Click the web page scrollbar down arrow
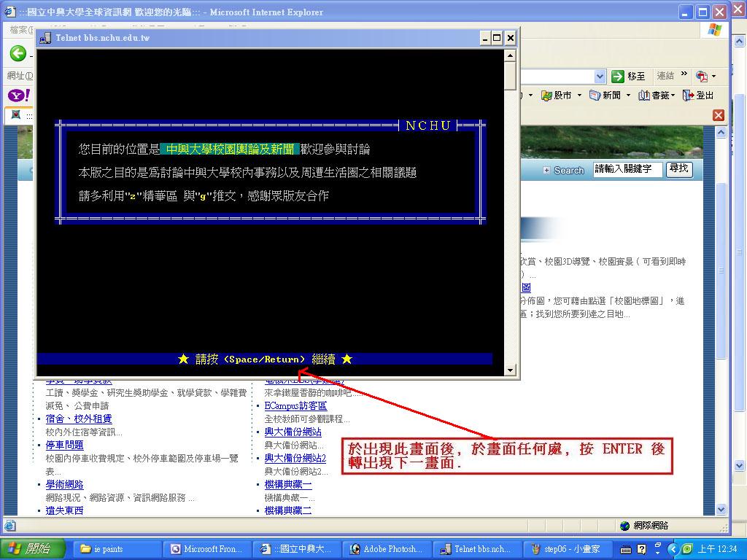This screenshot has height=560, width=747. point(721,509)
